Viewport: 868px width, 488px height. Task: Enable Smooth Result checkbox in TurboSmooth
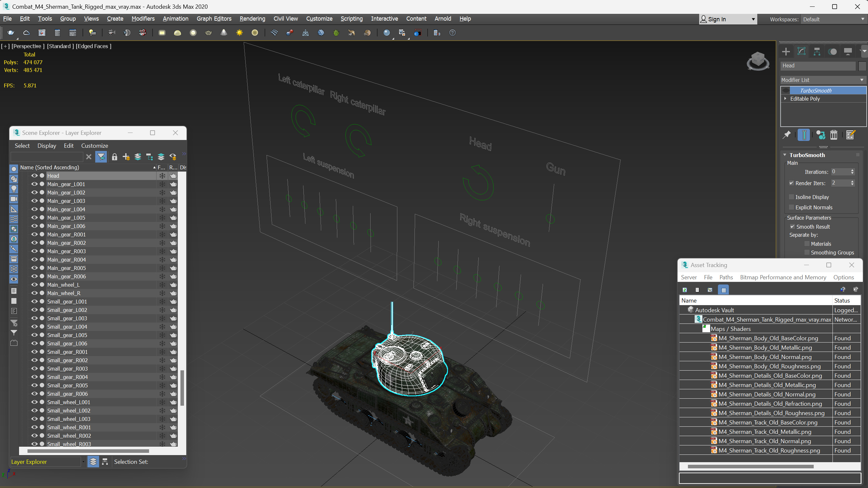tap(792, 226)
